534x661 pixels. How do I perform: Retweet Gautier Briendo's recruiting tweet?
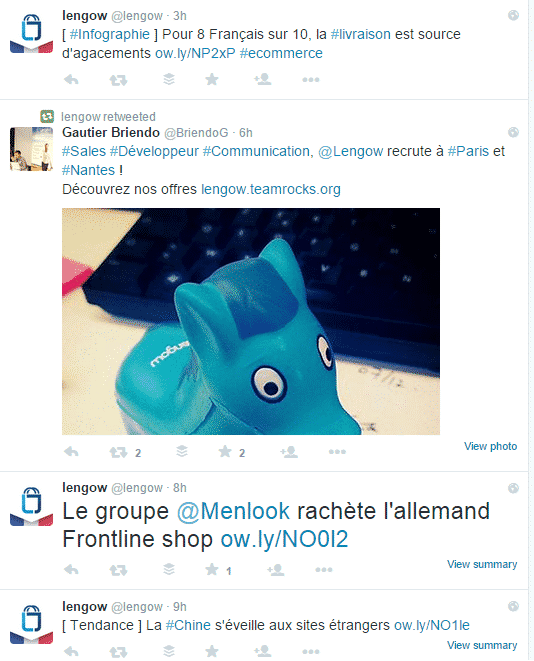tap(118, 452)
